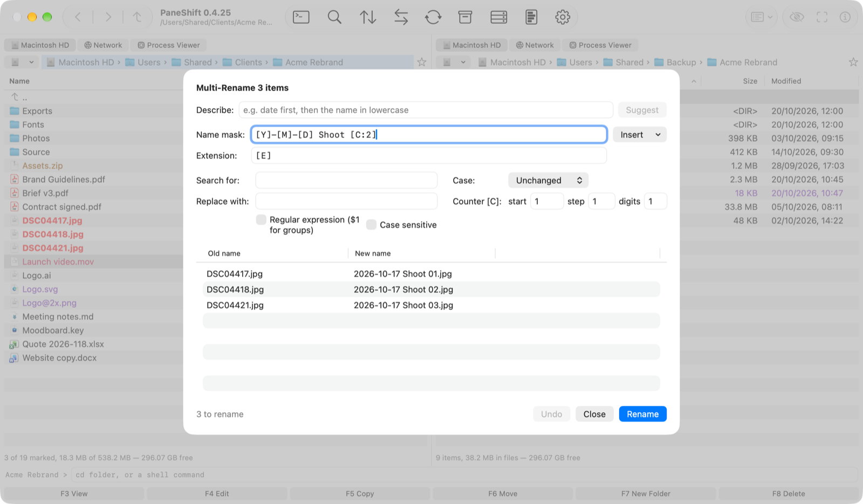Go forward with the right chevron
The image size is (863, 504).
click(108, 17)
